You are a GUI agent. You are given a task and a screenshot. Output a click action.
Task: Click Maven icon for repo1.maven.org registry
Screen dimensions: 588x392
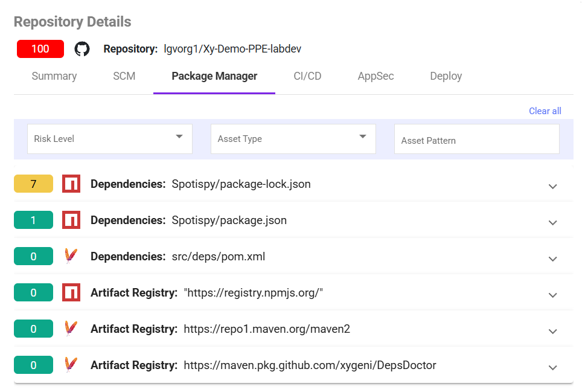[x=71, y=329]
